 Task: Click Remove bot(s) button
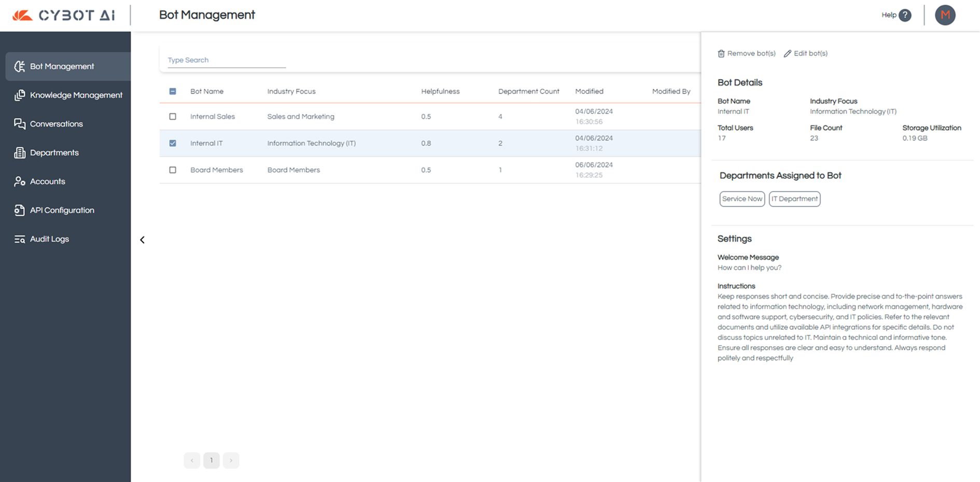click(x=746, y=53)
